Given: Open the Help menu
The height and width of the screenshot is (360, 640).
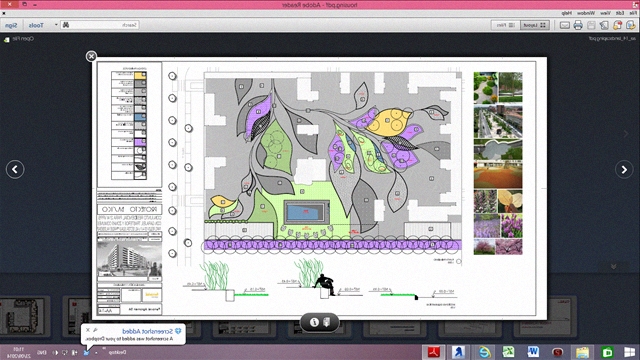Looking at the screenshot, I should (x=567, y=13).
